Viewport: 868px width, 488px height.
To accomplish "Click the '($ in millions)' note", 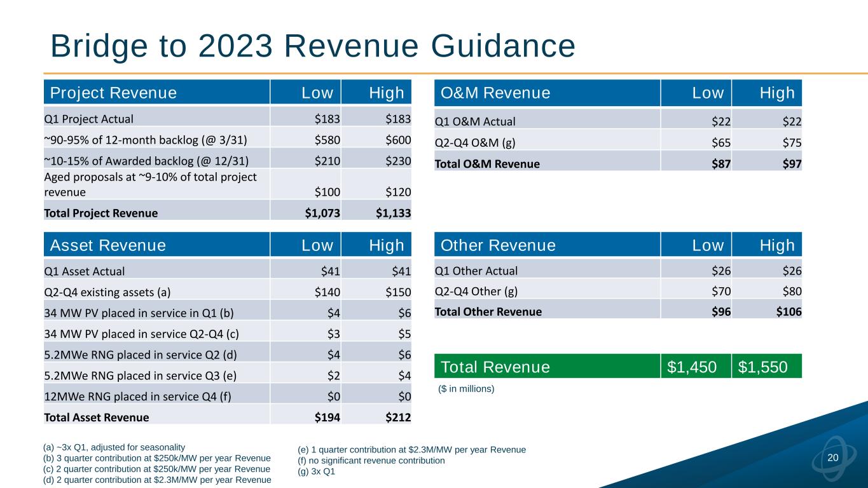I will coord(467,388).
